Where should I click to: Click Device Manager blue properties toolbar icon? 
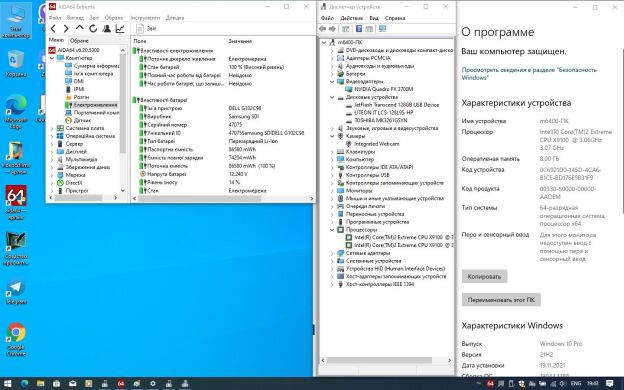point(359,29)
